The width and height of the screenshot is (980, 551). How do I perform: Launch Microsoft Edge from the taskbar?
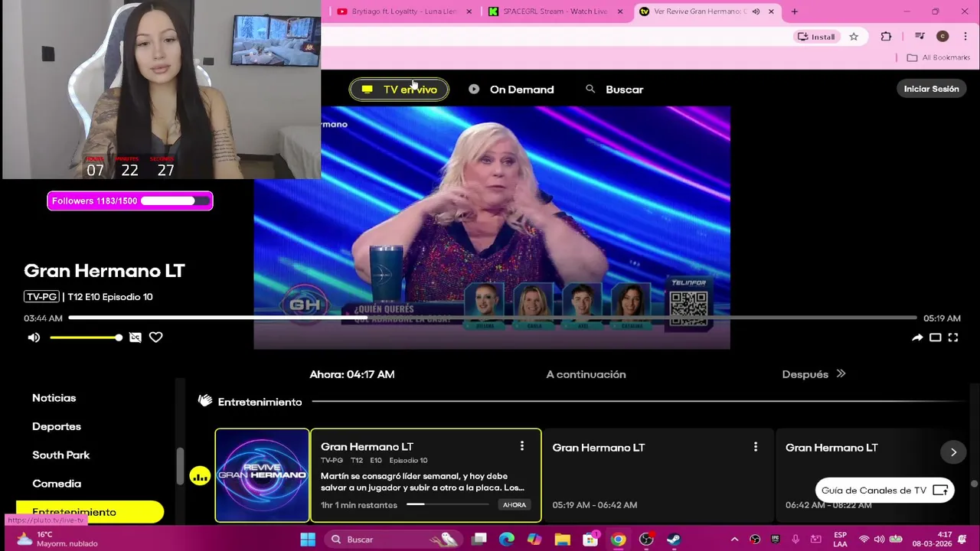click(507, 540)
